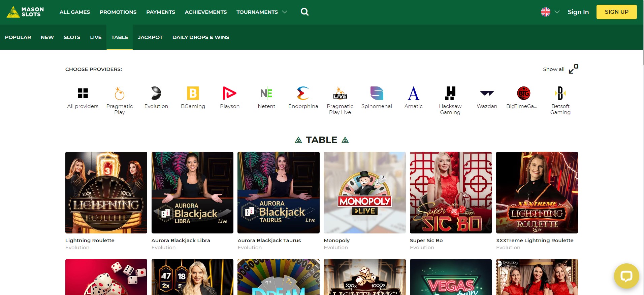Open the XXXTreme Lightning Roulette thumbnail
The height and width of the screenshot is (295, 644).
point(537,192)
